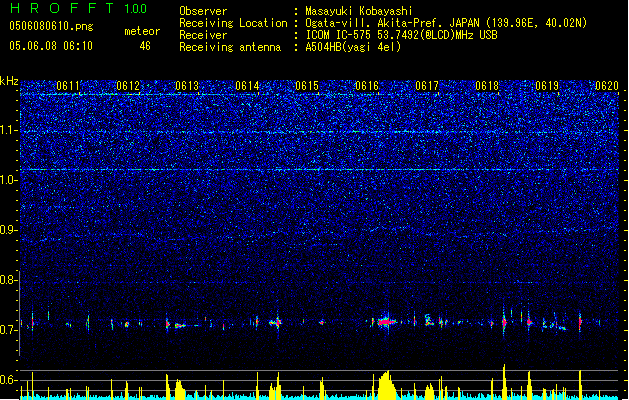Select the meteor count value 46
The width and height of the screenshot is (629, 400).
point(145,46)
